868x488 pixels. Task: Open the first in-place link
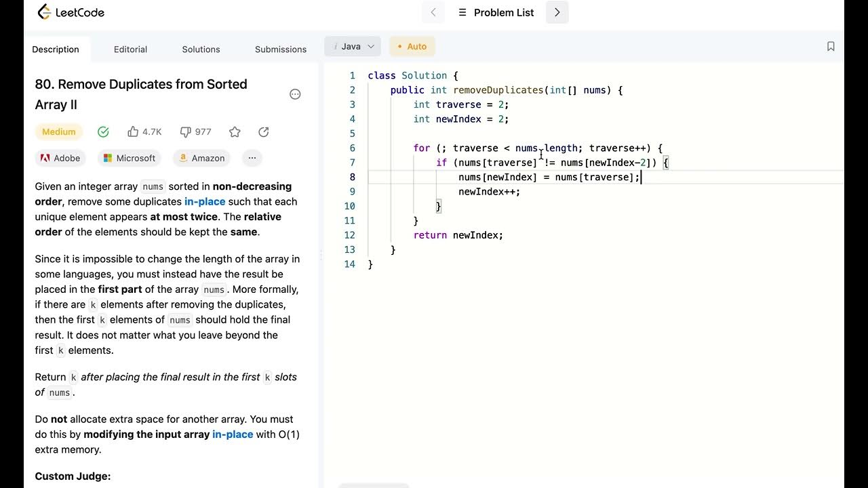click(x=205, y=201)
